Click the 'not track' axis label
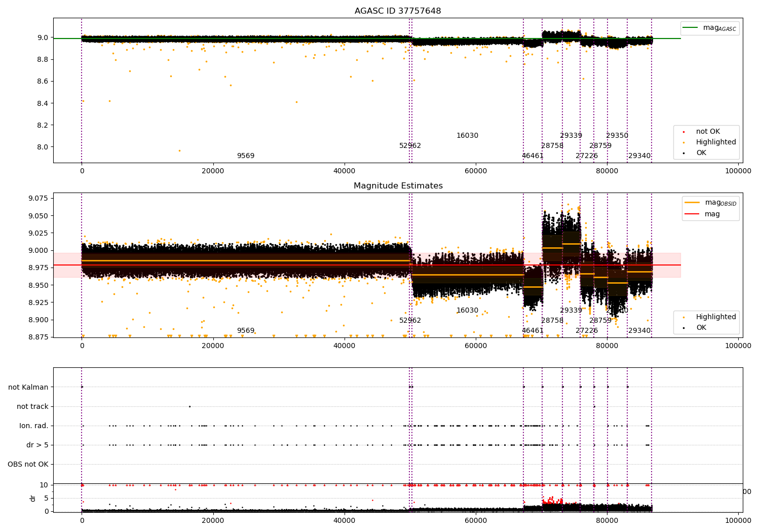Image resolution: width=760 pixels, height=532 pixels. pyautogui.click(x=32, y=407)
